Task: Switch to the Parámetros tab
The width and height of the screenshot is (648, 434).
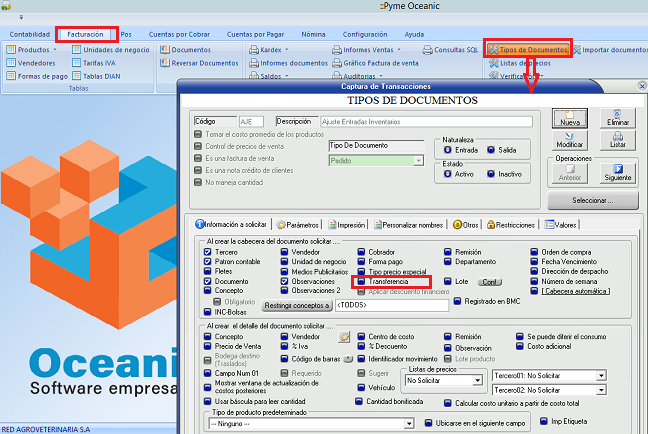Action: coord(298,224)
